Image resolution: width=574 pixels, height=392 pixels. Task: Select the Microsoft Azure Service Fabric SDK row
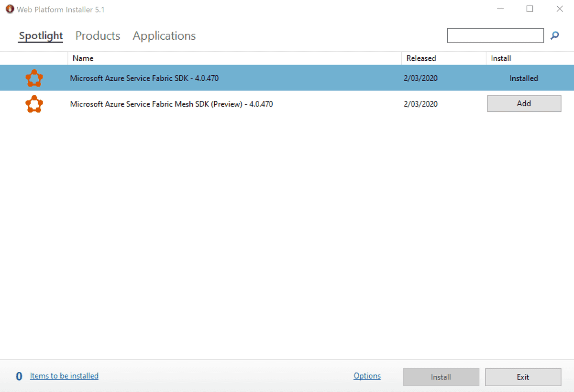click(x=191, y=78)
